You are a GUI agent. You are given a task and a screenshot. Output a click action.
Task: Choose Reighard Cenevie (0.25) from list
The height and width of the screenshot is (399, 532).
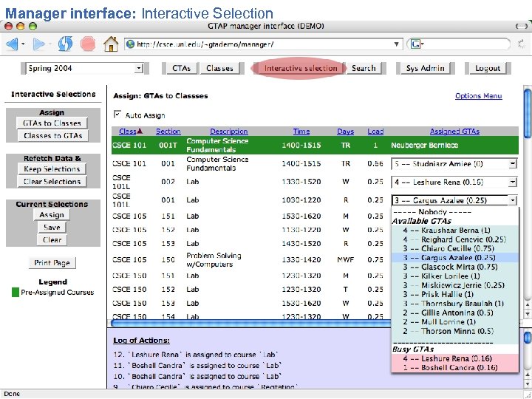454,239
